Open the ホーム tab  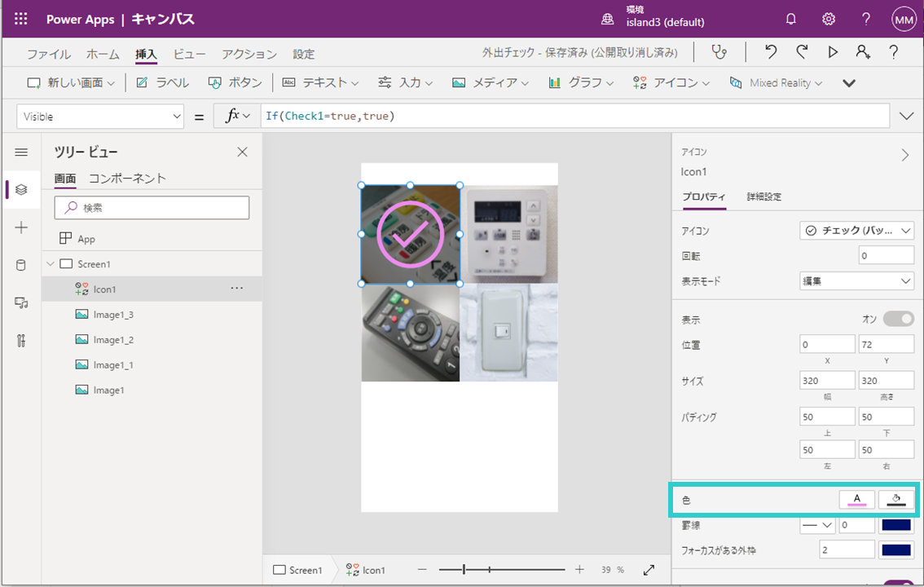point(103,55)
